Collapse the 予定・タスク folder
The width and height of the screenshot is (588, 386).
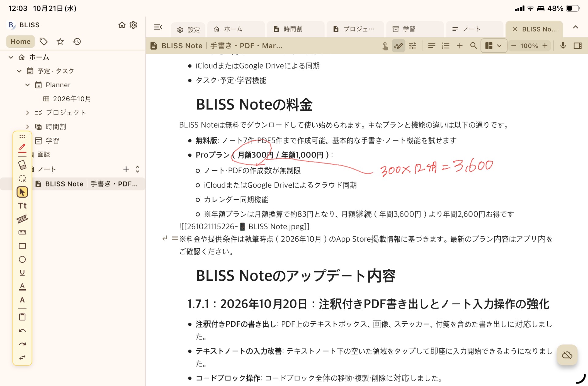tap(19, 71)
